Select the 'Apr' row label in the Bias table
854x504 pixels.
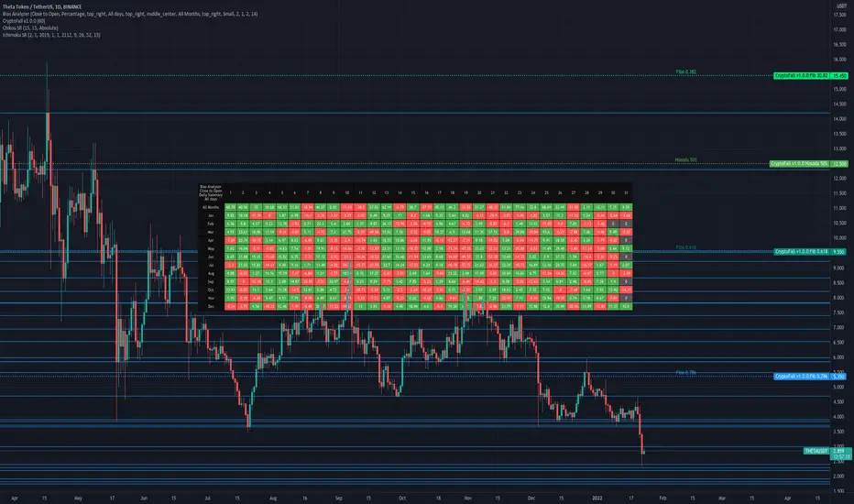[x=211, y=240]
